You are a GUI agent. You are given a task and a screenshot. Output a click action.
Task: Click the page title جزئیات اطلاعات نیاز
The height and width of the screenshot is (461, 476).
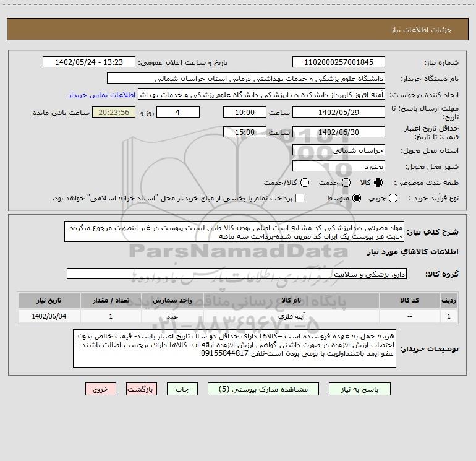[x=422, y=30]
